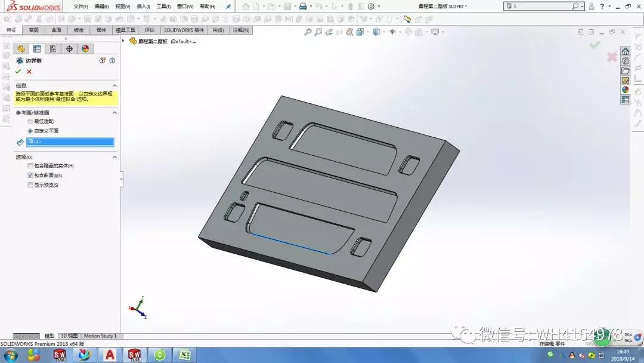This screenshot has width=644, height=363.
Task: Select the best fit radio option
Action: pyautogui.click(x=30, y=121)
